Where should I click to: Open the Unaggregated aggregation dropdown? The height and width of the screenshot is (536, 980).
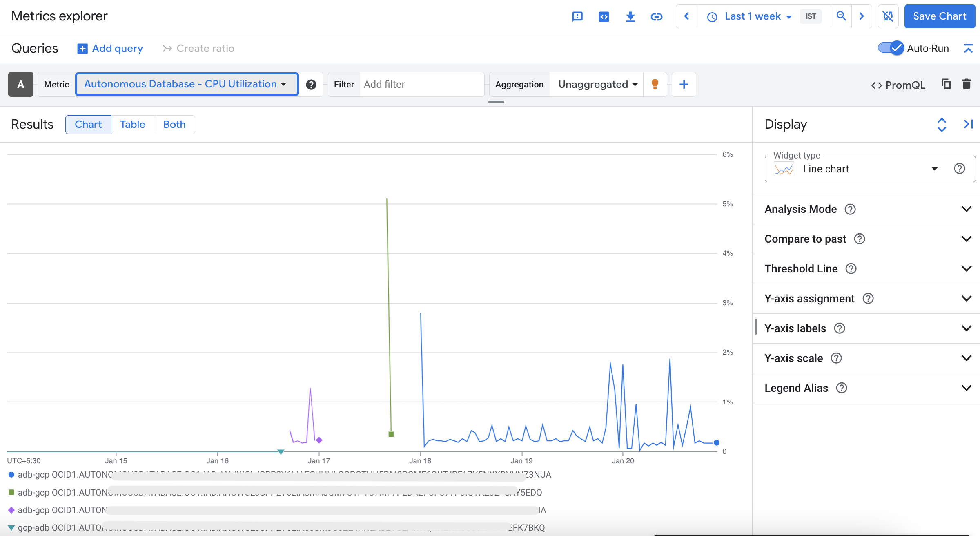tap(597, 85)
